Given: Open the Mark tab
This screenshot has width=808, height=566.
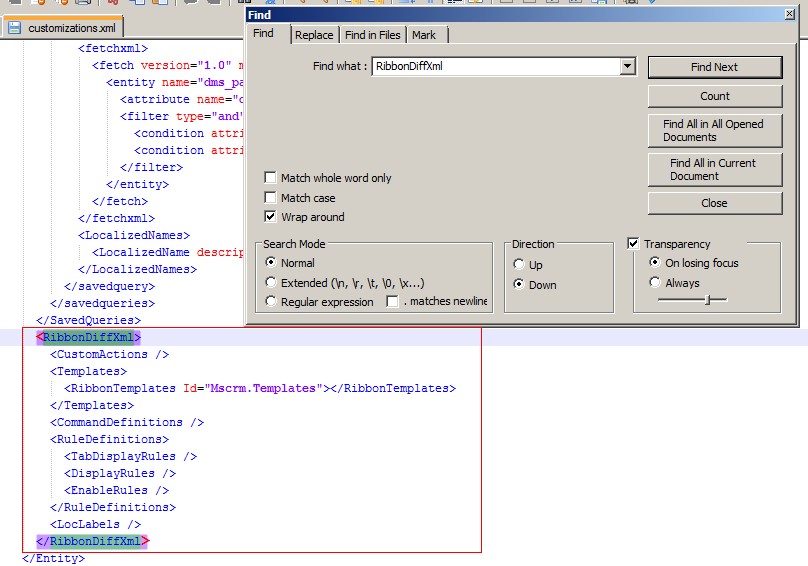Looking at the screenshot, I should (424, 35).
